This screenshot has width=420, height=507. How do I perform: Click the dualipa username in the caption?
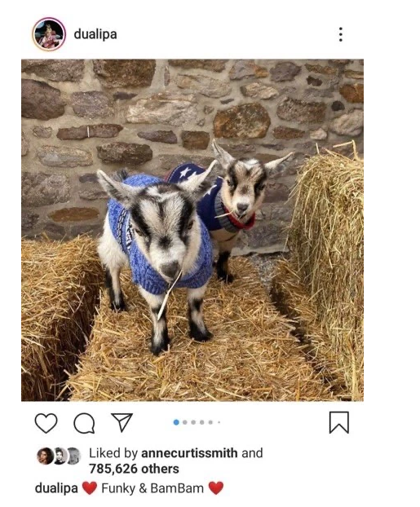point(56,488)
